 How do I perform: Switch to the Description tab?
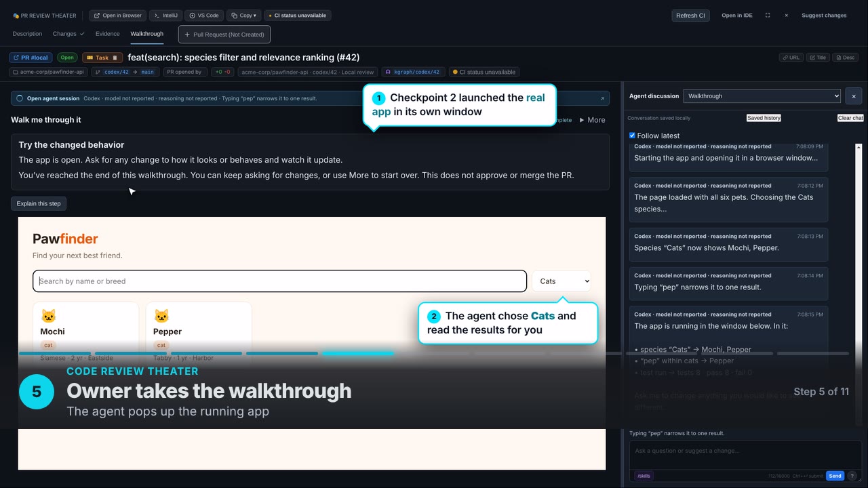[27, 34]
